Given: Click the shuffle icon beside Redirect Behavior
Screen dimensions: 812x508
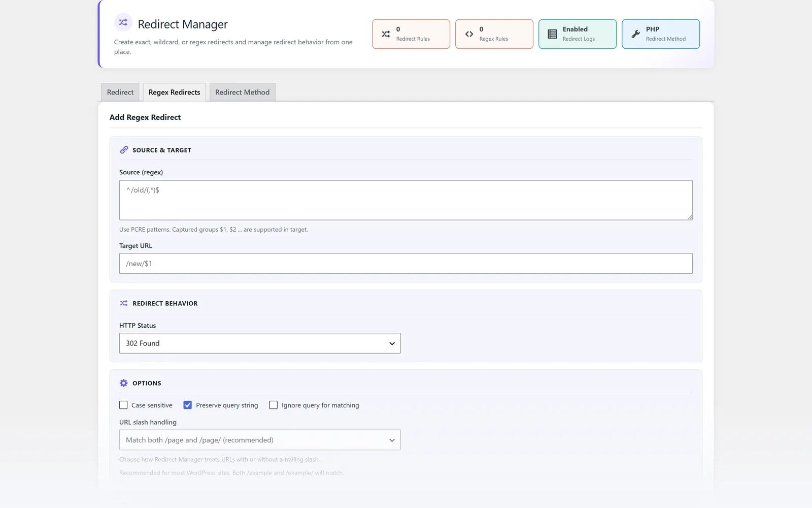Looking at the screenshot, I should coord(124,303).
